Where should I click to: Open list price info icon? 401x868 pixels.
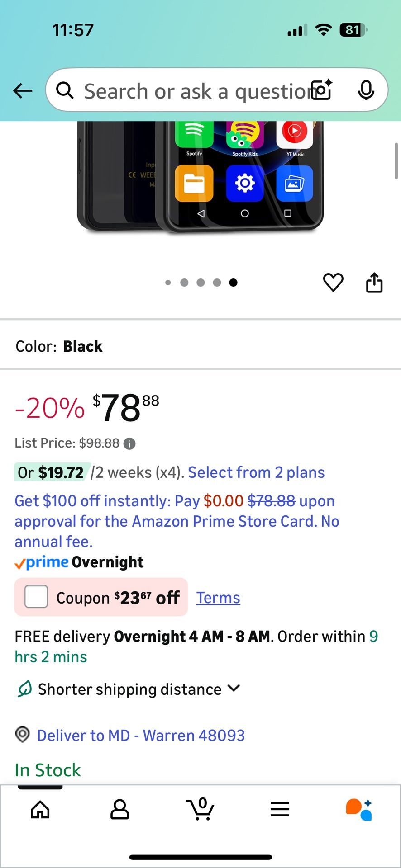[129, 443]
